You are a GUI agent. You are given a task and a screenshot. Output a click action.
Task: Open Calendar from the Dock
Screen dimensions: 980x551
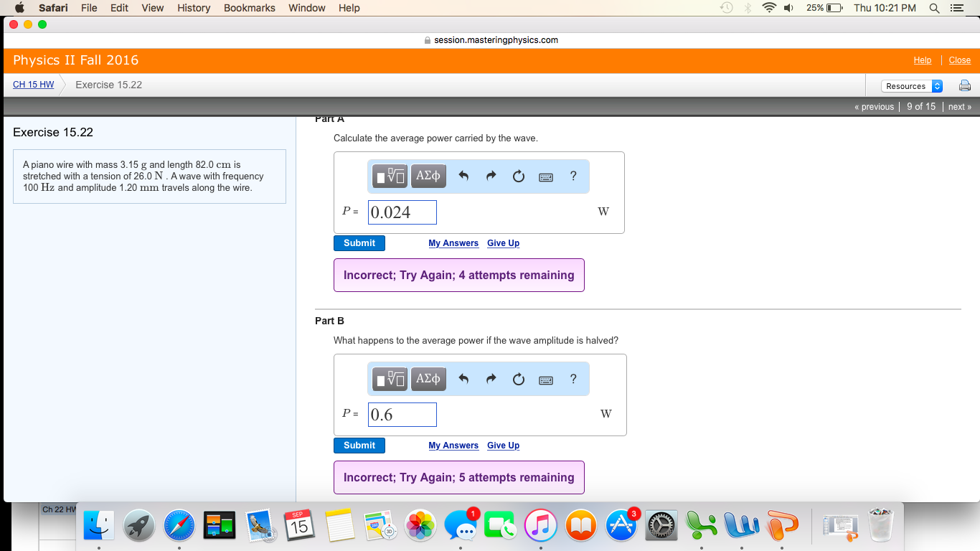(x=300, y=527)
